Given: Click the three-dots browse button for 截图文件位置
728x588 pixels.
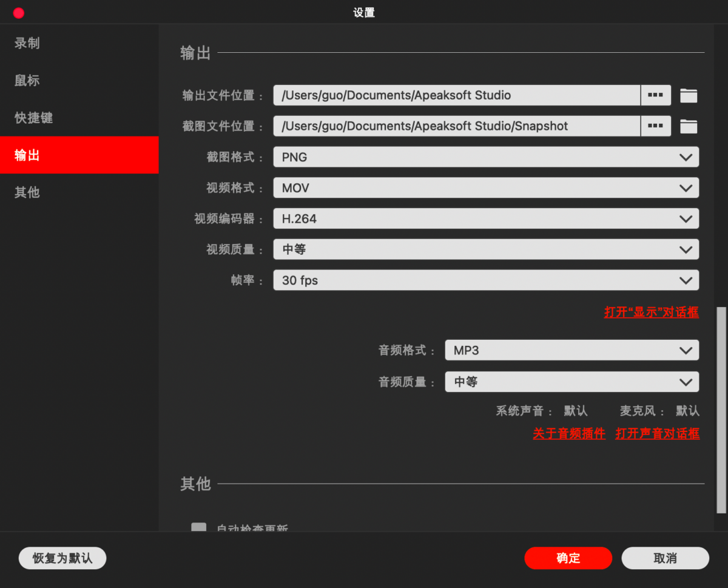Looking at the screenshot, I should click(x=656, y=126).
